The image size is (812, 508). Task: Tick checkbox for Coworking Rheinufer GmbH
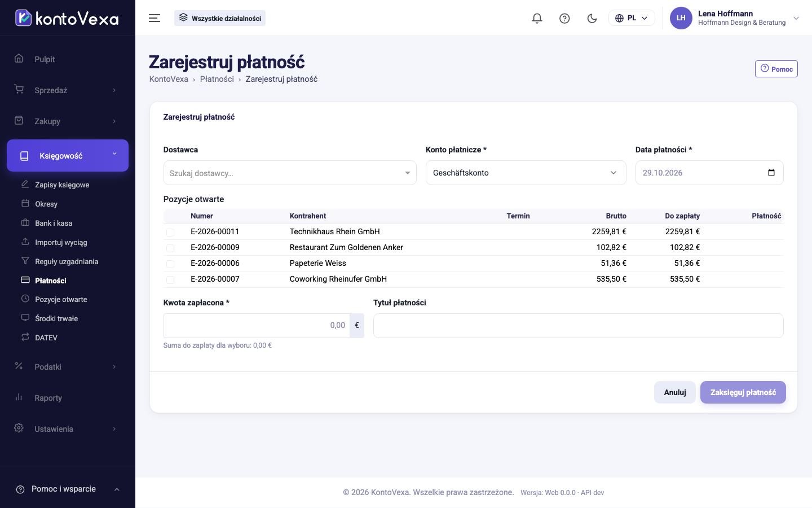click(170, 279)
